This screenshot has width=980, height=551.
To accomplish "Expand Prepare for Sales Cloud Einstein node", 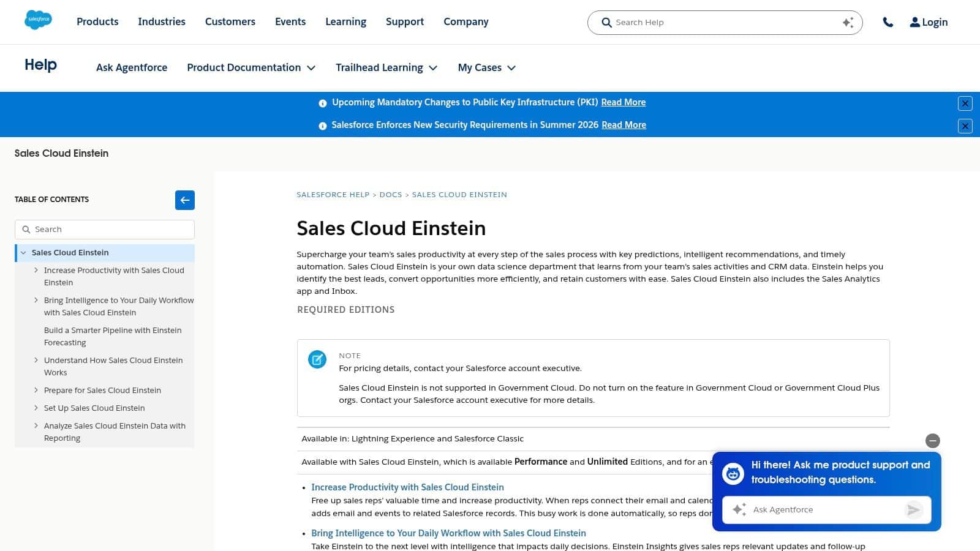I will 36,390.
